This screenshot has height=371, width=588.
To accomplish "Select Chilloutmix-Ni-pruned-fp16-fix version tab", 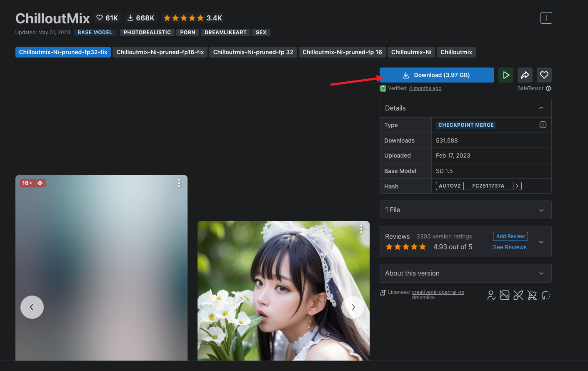I will pos(160,52).
